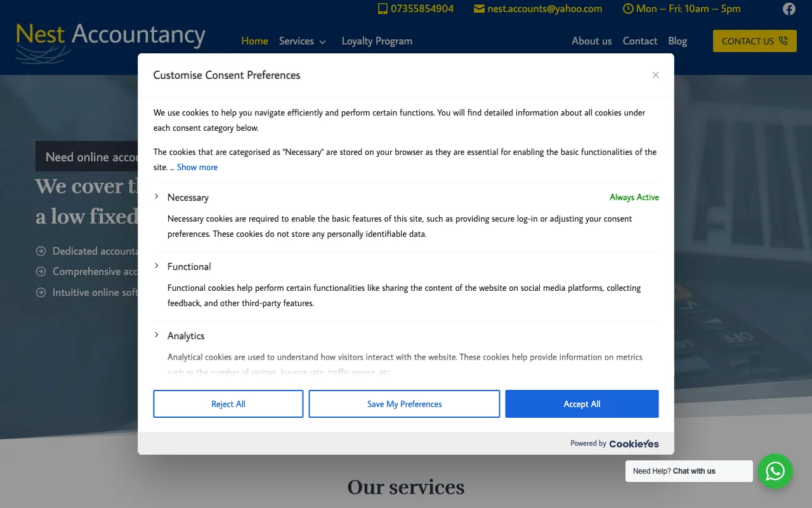Save My Preferences for cookies

click(x=404, y=404)
